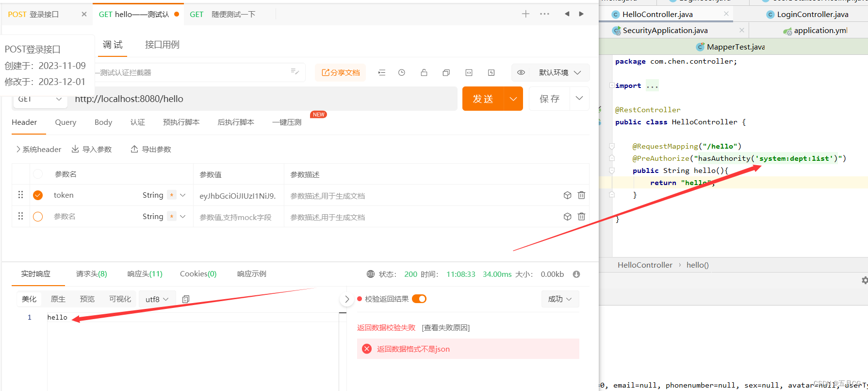The height and width of the screenshot is (391, 868).
Task: Switch to the Query tab
Action: (66, 122)
